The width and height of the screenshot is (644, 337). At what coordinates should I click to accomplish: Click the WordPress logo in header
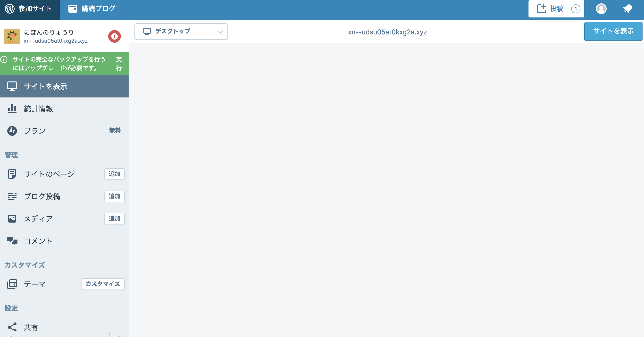click(10, 9)
